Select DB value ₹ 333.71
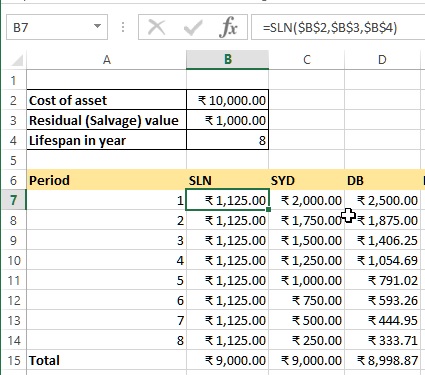Viewport: 425px width, 375px height. point(382,340)
